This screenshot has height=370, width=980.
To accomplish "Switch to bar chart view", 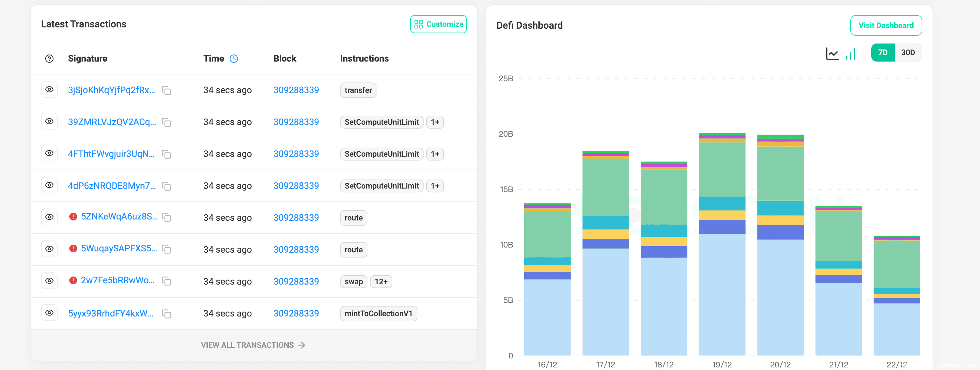I will coord(850,54).
